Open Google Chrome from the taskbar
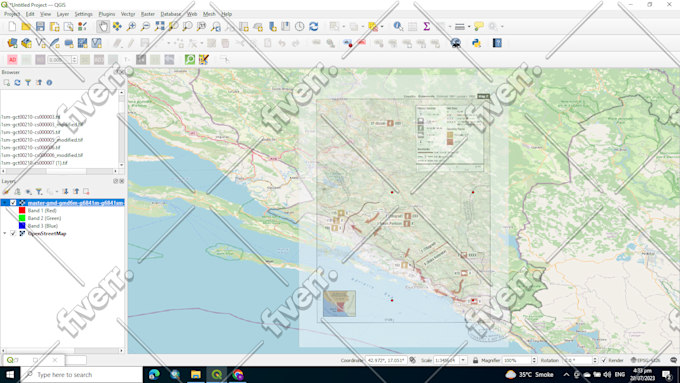Viewport: 680px width, 383px height. [x=238, y=374]
